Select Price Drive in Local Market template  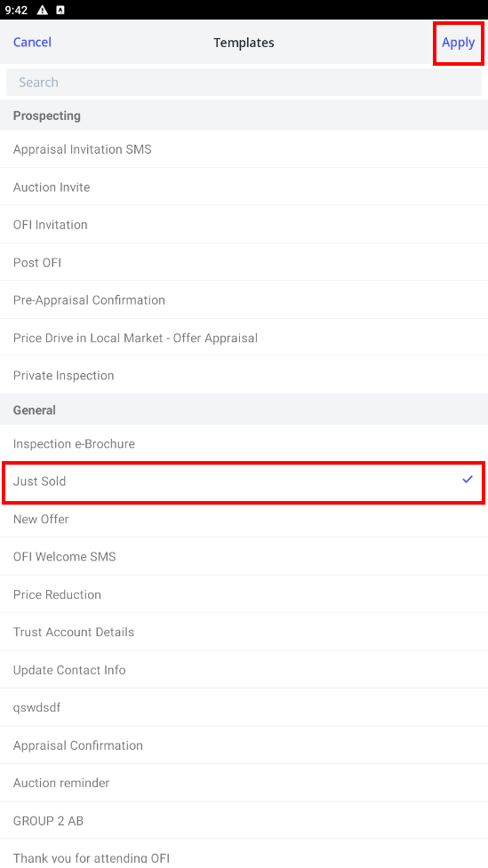coord(244,338)
